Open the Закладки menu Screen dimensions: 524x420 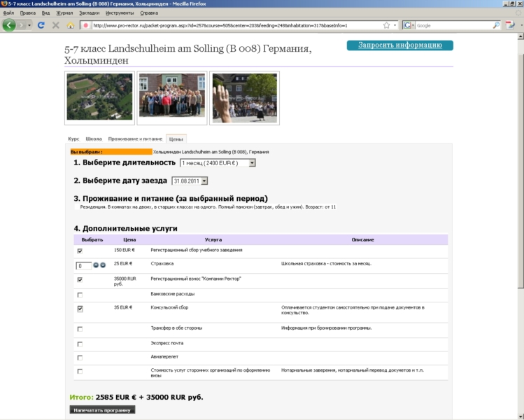click(90, 13)
